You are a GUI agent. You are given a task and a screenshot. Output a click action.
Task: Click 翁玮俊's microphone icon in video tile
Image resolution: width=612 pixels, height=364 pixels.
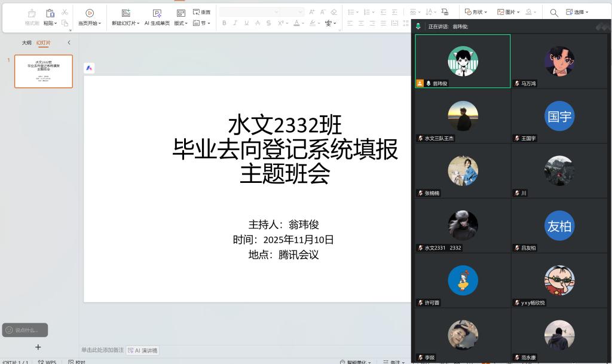429,84
